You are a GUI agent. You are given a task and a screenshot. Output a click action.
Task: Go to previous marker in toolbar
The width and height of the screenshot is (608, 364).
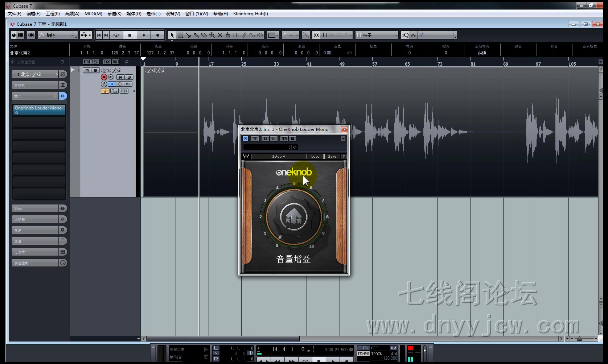tap(99, 35)
